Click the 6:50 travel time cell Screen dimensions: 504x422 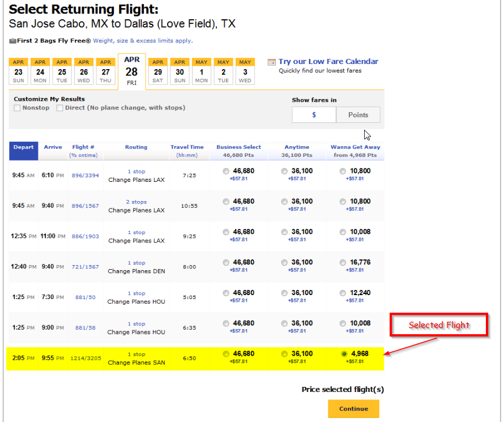point(189,358)
